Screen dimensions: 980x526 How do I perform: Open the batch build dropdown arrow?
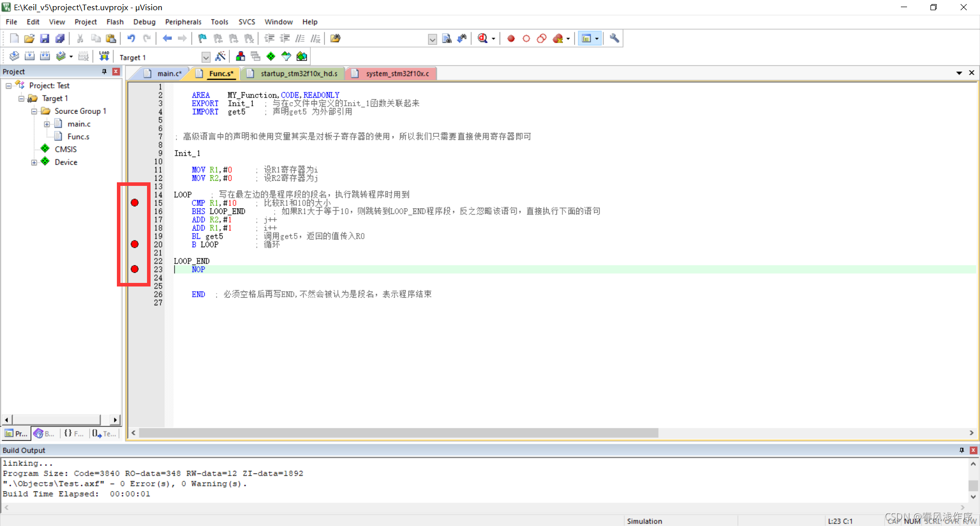(x=71, y=57)
